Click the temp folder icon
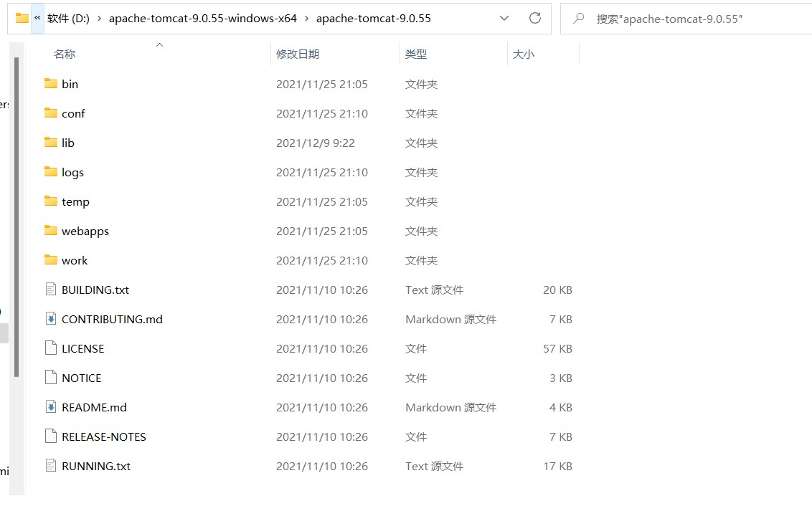This screenshot has width=812, height=506. 51,201
